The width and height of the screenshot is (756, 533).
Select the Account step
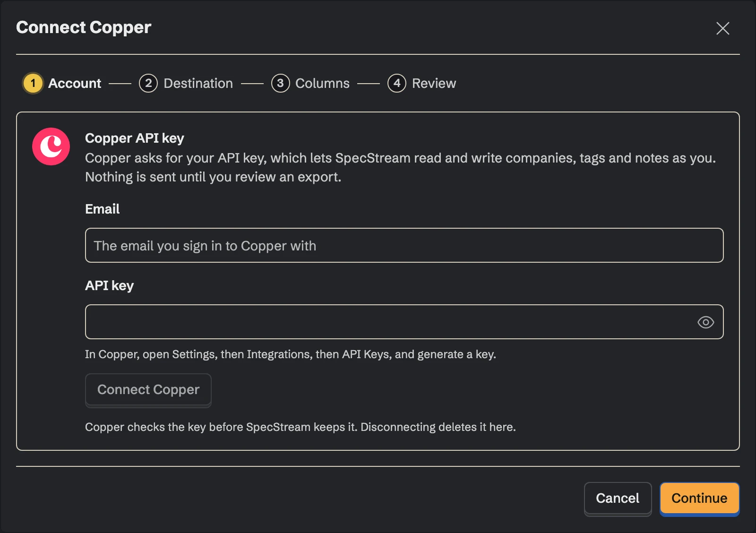(x=62, y=83)
